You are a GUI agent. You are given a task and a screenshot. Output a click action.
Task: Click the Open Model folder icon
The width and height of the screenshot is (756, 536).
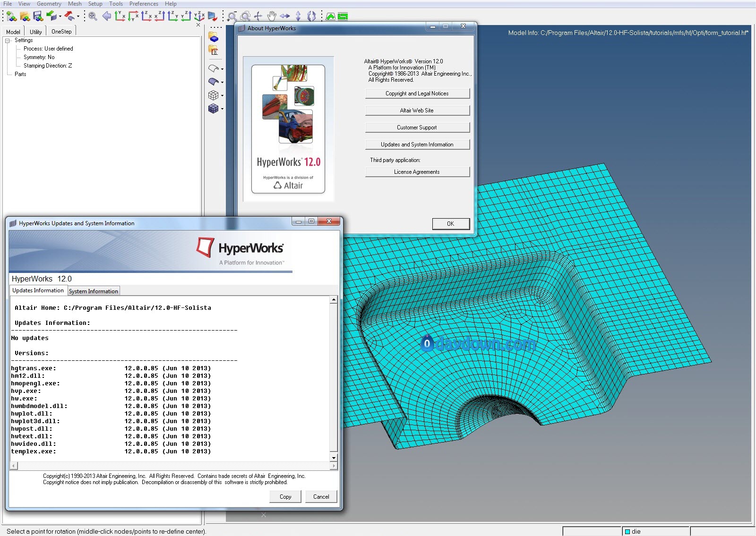click(x=25, y=17)
